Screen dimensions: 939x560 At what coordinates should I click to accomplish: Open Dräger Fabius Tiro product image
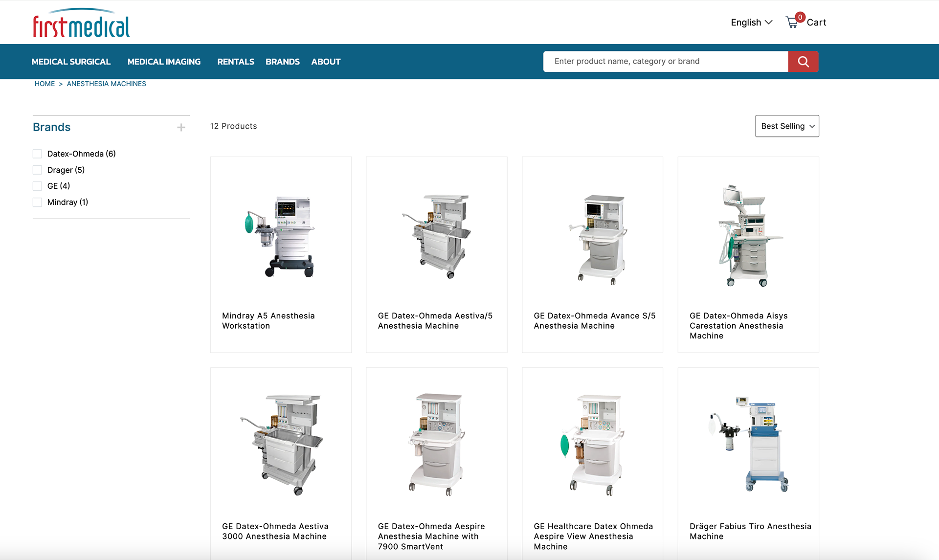pos(748,444)
